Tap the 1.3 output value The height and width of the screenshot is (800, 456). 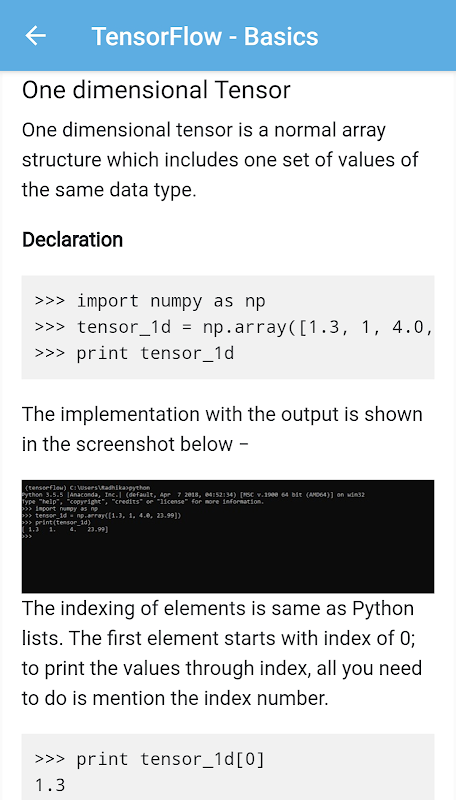point(50,785)
